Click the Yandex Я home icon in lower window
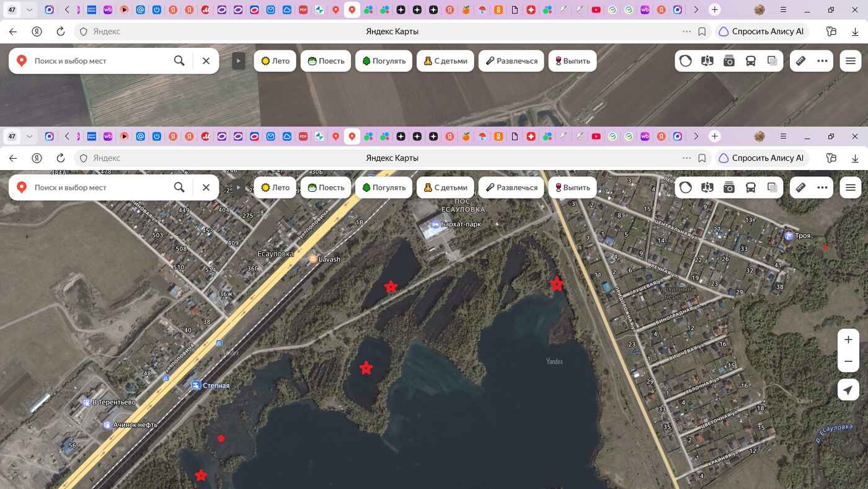 click(37, 158)
